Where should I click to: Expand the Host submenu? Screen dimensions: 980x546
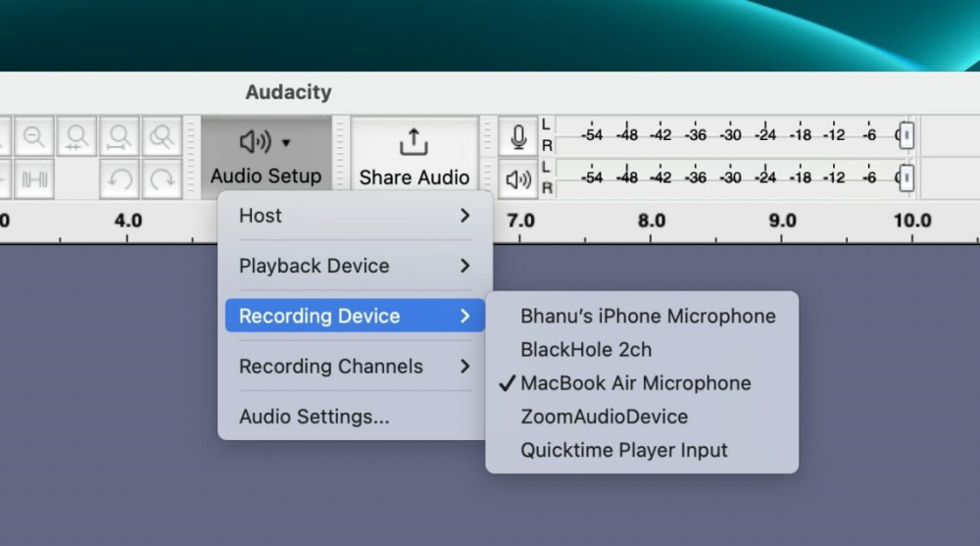pos(355,216)
